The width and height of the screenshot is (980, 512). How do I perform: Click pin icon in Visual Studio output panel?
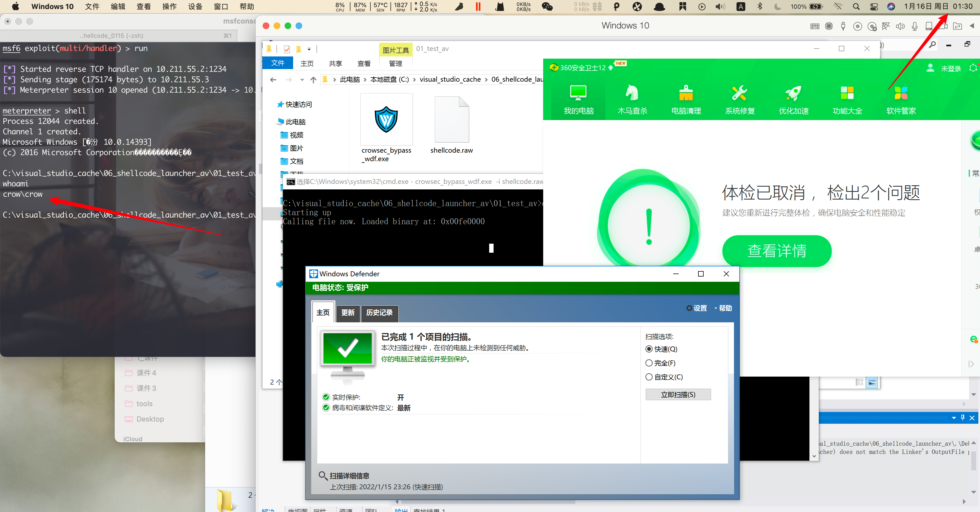click(962, 418)
